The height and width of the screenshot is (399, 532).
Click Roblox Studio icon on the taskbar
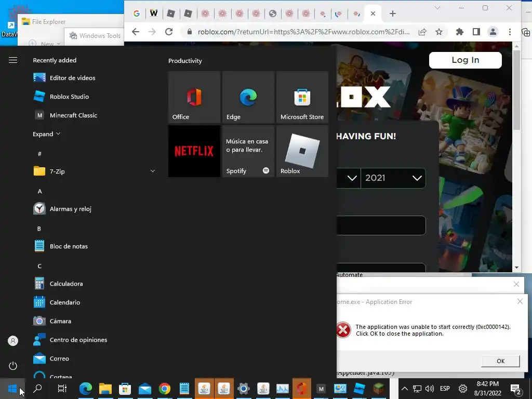[x=360, y=389]
